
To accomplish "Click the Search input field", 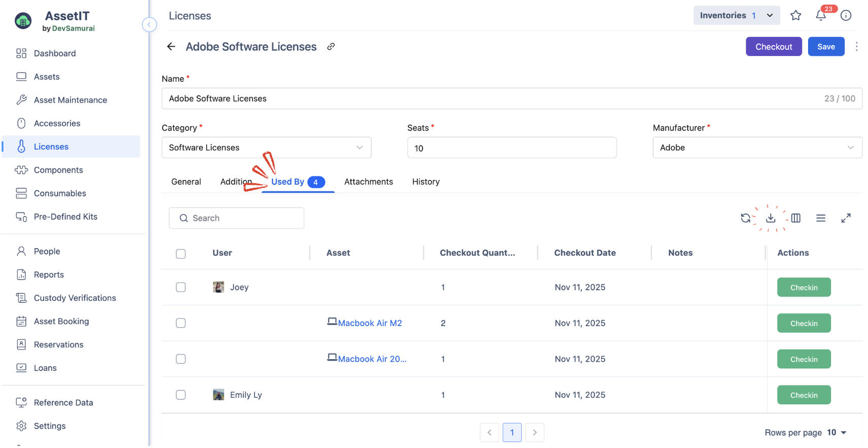I will [x=237, y=218].
